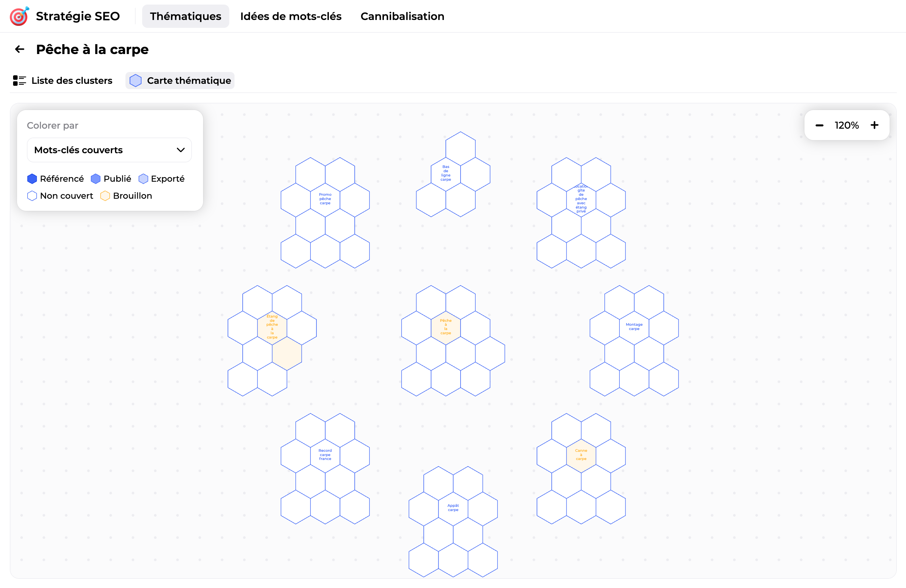The height and width of the screenshot is (588, 906).
Task: Switch to the Cannibalisation tab
Action: coord(402,16)
